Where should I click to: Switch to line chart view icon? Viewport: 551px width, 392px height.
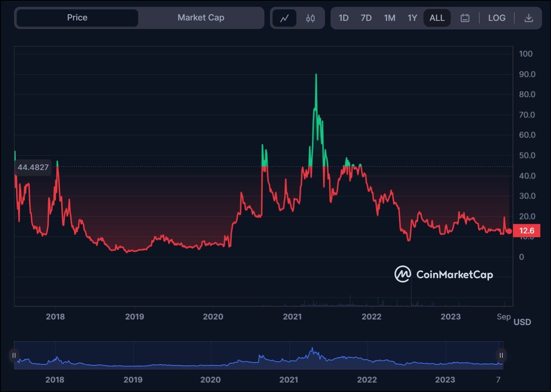pos(284,18)
